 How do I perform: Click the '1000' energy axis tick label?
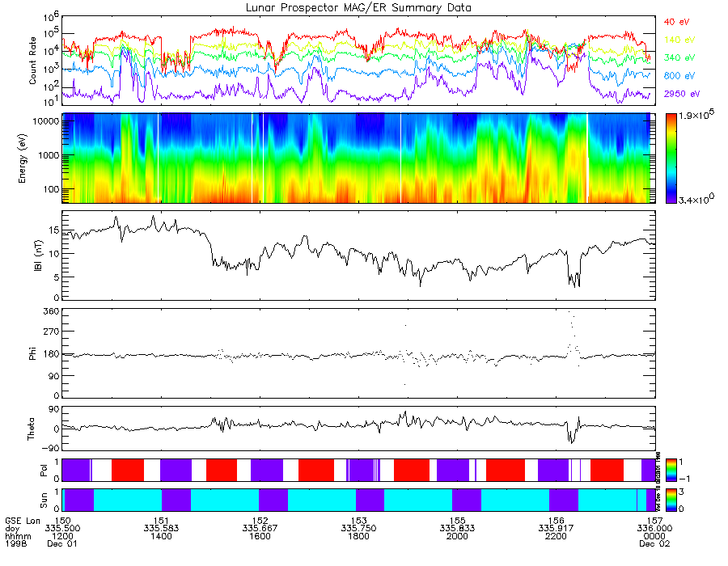click(x=49, y=155)
